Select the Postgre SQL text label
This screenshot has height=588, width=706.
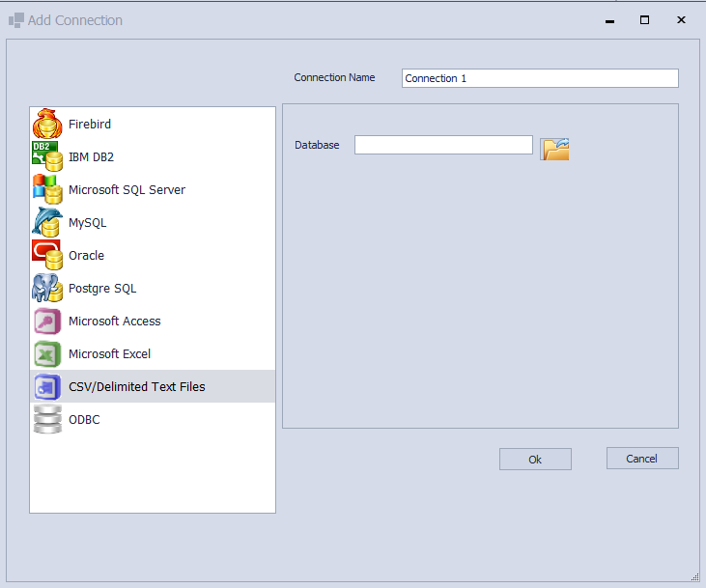[102, 288]
